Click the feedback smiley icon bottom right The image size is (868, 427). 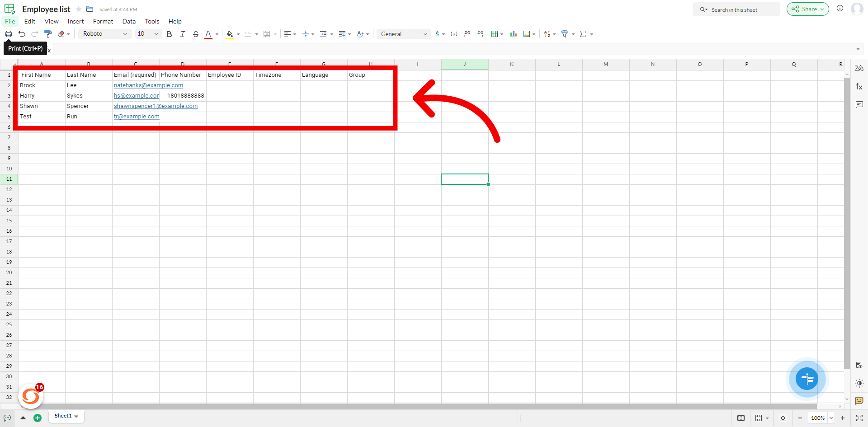859,400
